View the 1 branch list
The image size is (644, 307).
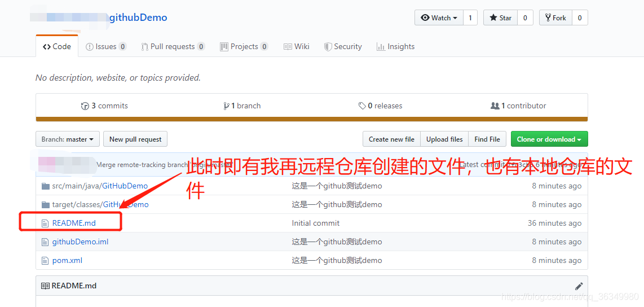pyautogui.click(x=242, y=106)
